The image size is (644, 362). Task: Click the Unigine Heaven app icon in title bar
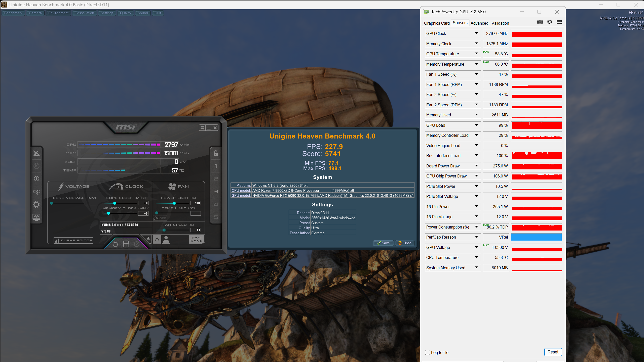4,5
